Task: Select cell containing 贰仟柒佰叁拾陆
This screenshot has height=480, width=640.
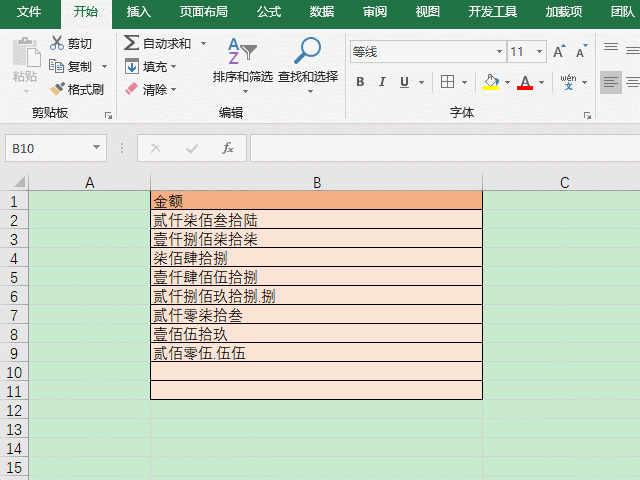Action: pyautogui.click(x=317, y=220)
